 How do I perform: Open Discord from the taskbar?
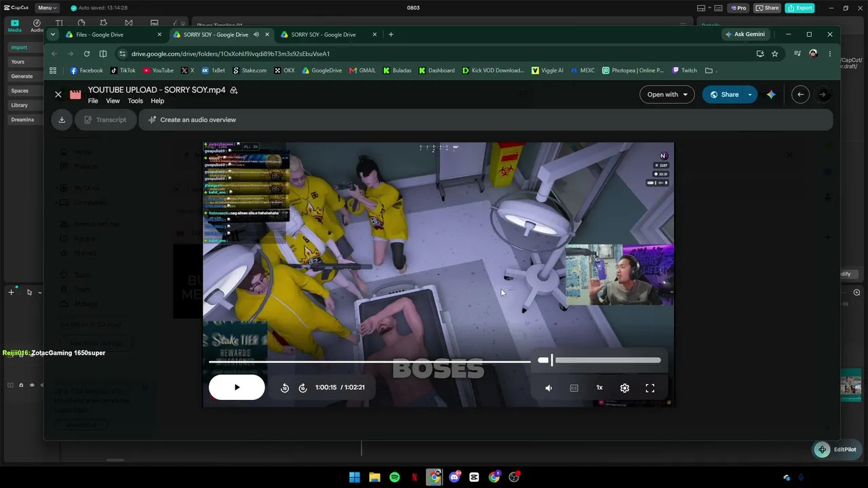coord(454,477)
